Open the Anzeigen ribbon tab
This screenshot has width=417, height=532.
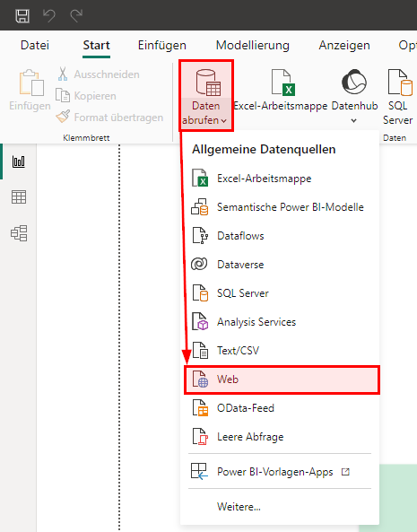pos(344,45)
